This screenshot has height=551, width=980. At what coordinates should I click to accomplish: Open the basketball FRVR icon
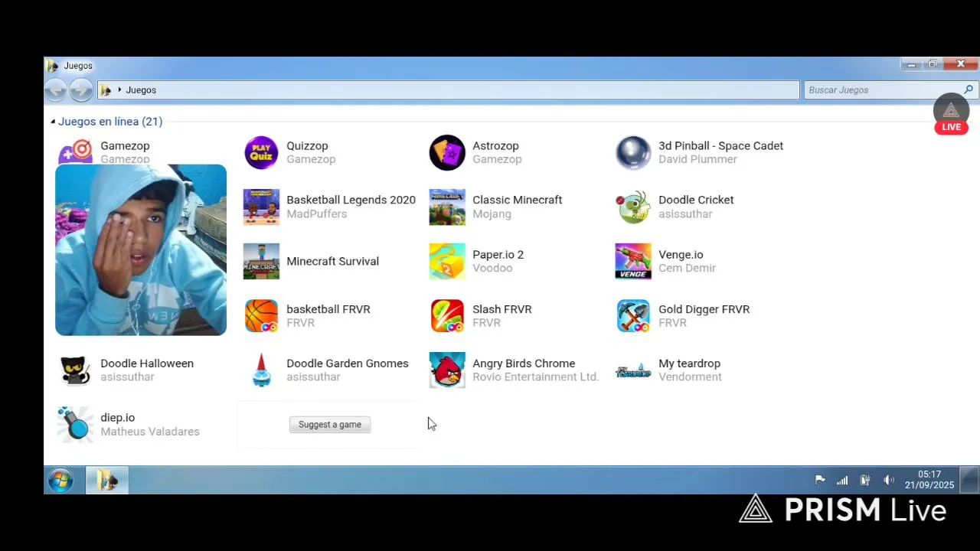pos(261,315)
